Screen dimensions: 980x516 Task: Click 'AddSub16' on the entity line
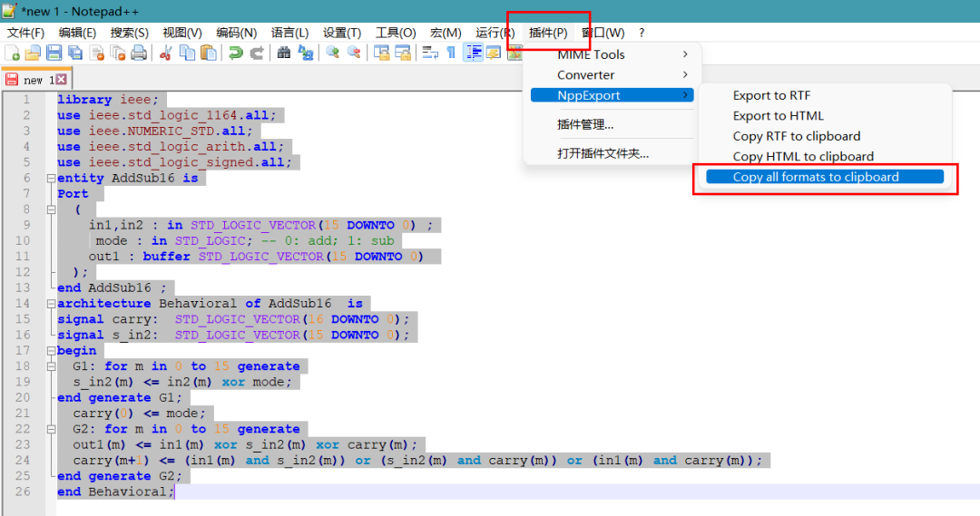tap(143, 178)
